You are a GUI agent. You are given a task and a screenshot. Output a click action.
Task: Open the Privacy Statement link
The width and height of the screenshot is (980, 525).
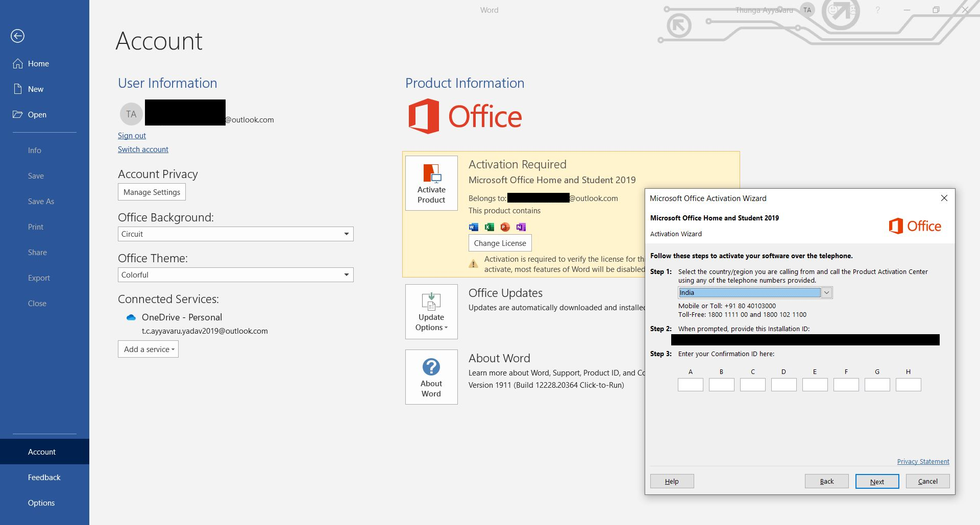(x=923, y=461)
